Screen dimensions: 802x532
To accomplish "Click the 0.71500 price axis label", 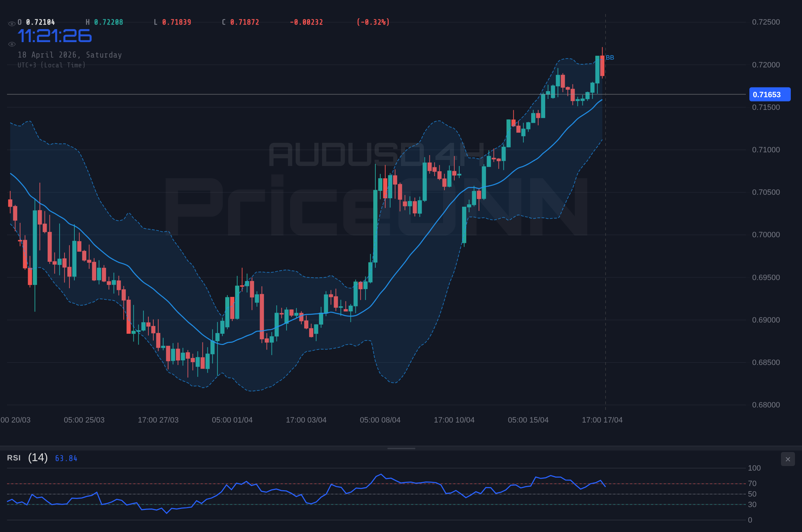I will point(766,107).
